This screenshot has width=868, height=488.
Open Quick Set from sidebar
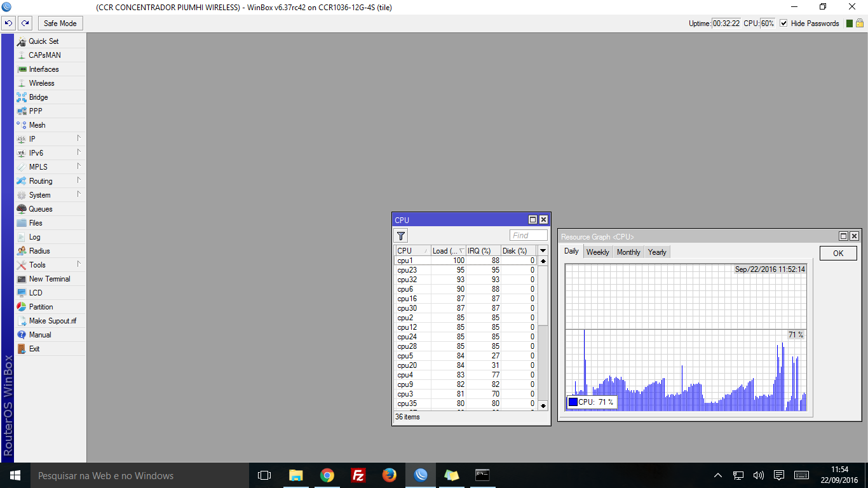pyautogui.click(x=43, y=41)
